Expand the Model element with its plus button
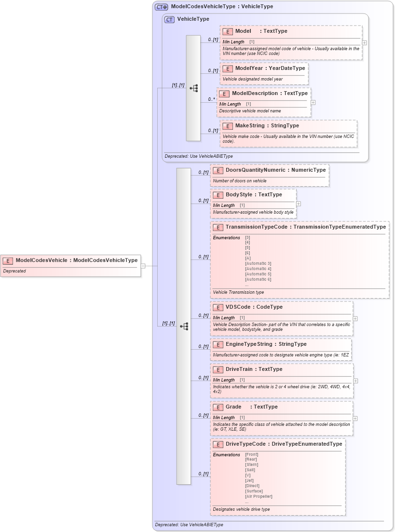The width and height of the screenshot is (395, 532). (x=365, y=42)
